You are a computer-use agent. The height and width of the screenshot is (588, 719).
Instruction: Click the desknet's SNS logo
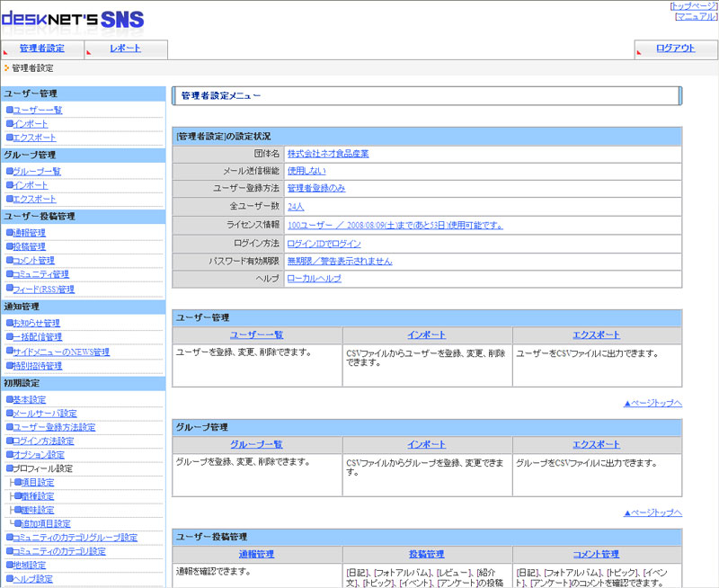(73, 20)
